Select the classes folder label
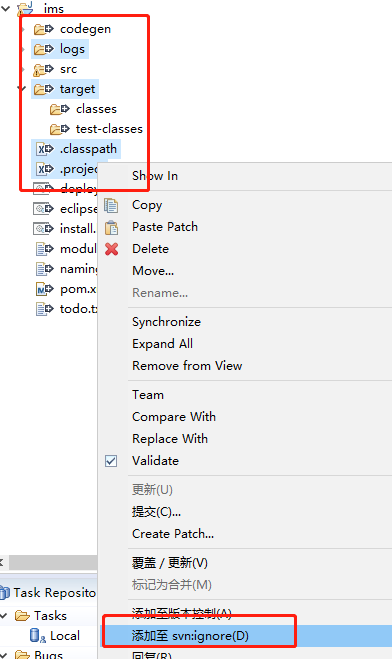The height and width of the screenshot is (659, 392). (x=96, y=109)
